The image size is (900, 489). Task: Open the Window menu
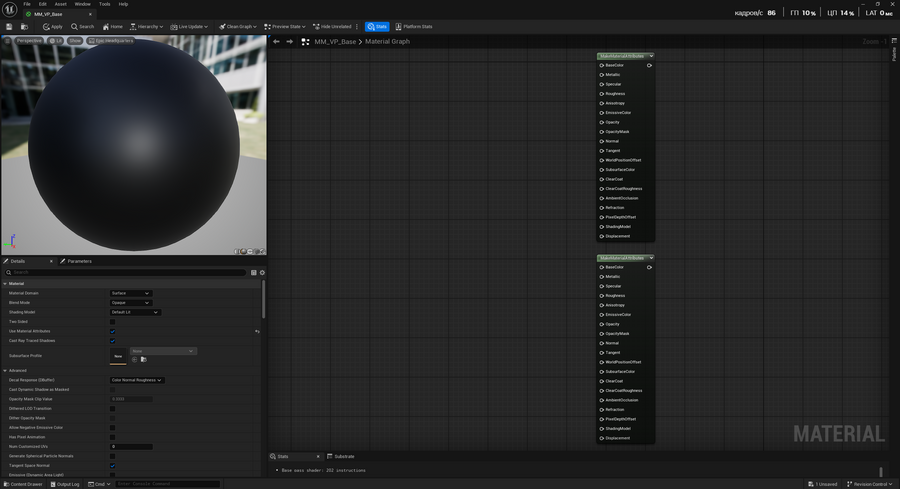point(82,4)
